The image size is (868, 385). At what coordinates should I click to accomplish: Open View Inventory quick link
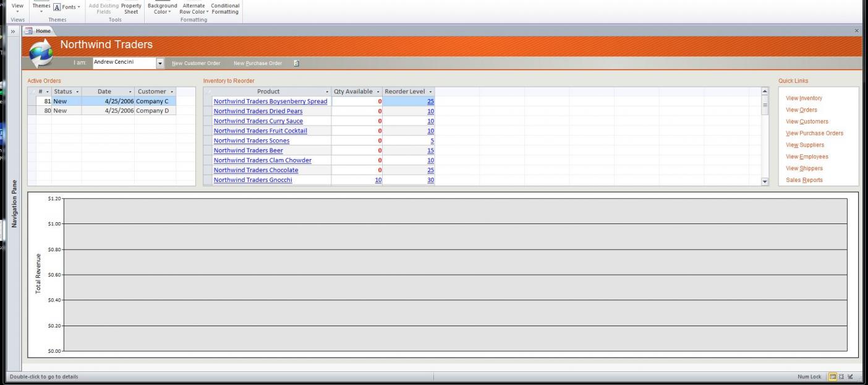804,98
